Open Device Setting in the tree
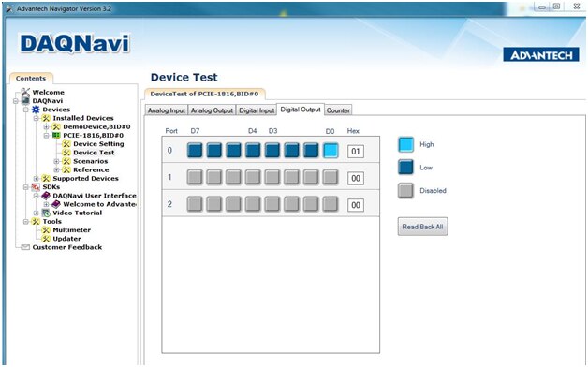The image size is (588, 367). coord(98,144)
